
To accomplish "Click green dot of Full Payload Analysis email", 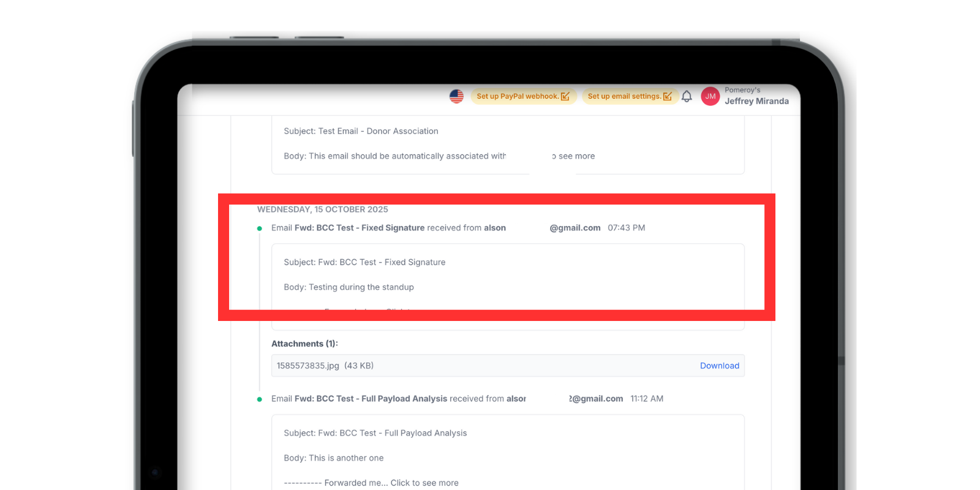I will (x=260, y=399).
